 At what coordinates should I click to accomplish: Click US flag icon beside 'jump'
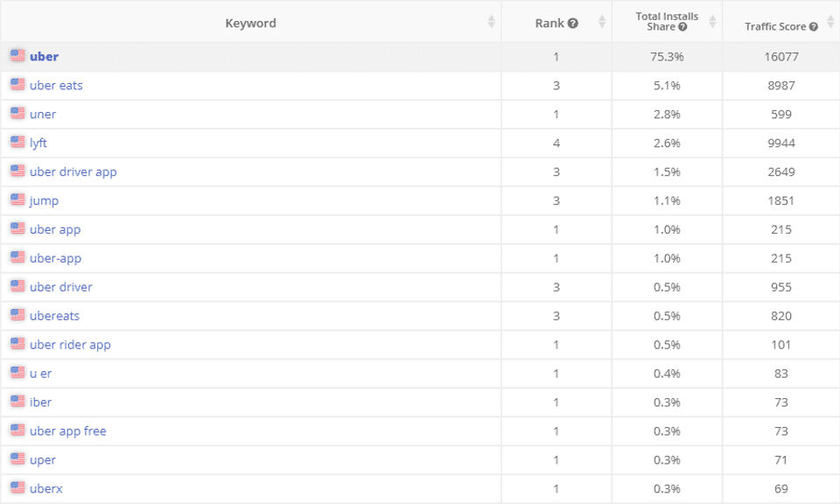pos(17,200)
